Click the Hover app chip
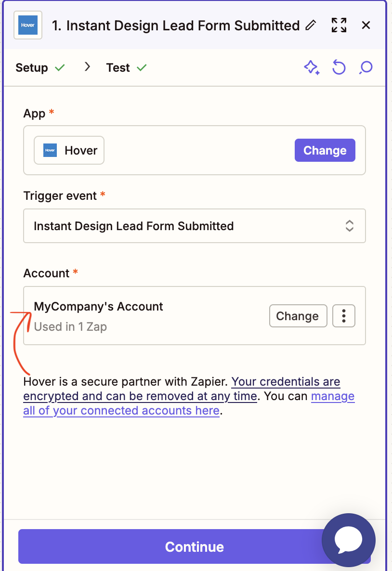 click(x=69, y=150)
